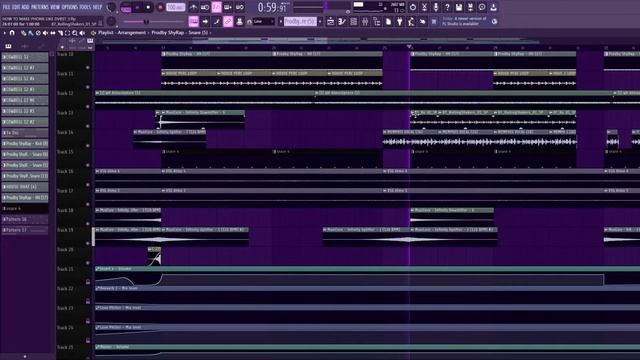Open the Piano roll window icon

coord(342,22)
